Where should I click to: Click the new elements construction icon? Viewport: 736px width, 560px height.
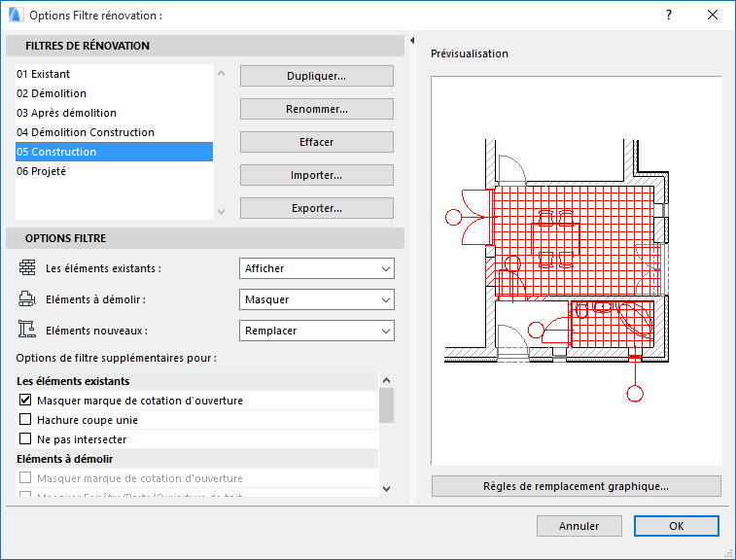point(27,330)
